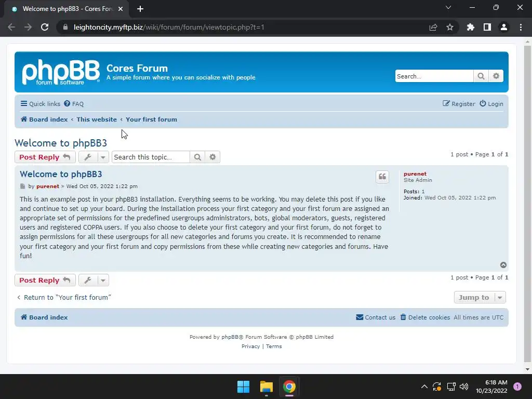Click the Login link

[491, 104]
